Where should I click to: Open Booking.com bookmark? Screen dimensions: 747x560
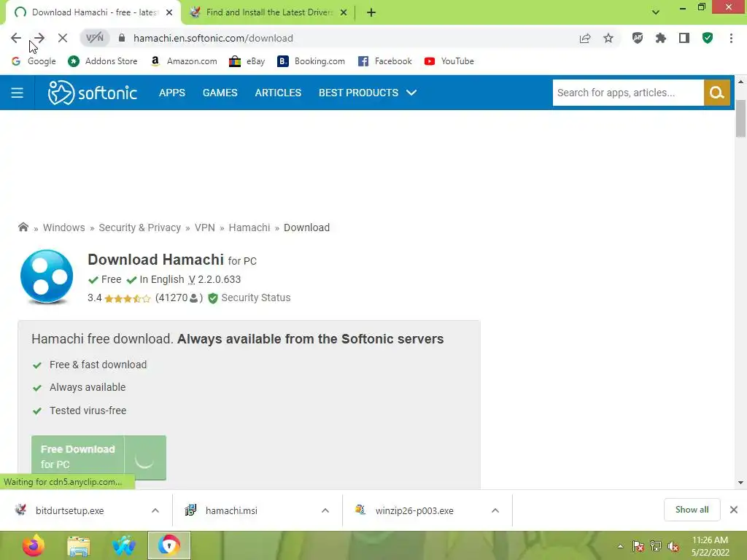(x=311, y=61)
